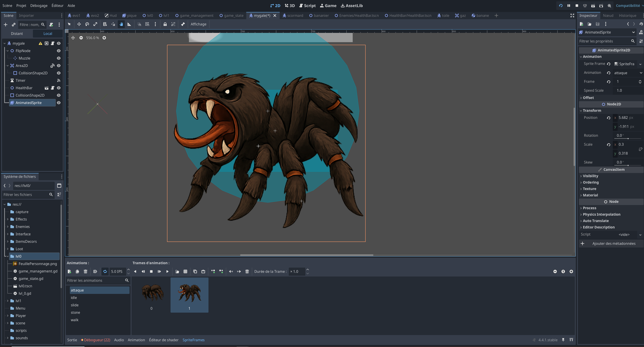
Task: Activate the Rotate mode tool
Action: pyautogui.click(x=87, y=24)
